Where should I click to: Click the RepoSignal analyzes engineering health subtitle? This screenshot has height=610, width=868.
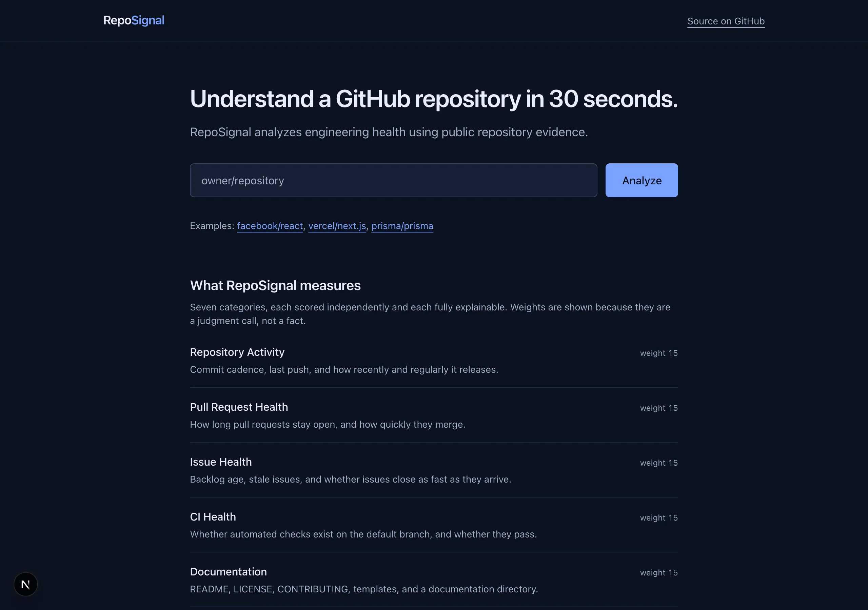389,132
